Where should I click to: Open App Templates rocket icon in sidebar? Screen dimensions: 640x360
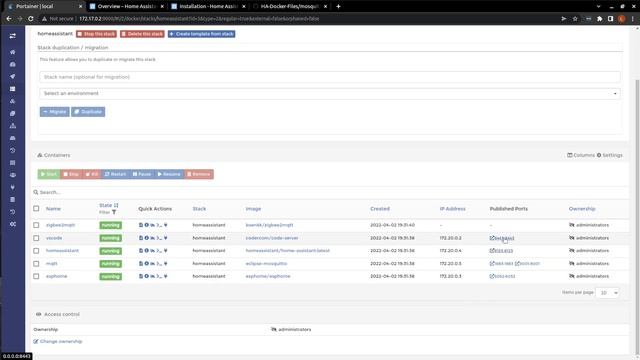13,76
